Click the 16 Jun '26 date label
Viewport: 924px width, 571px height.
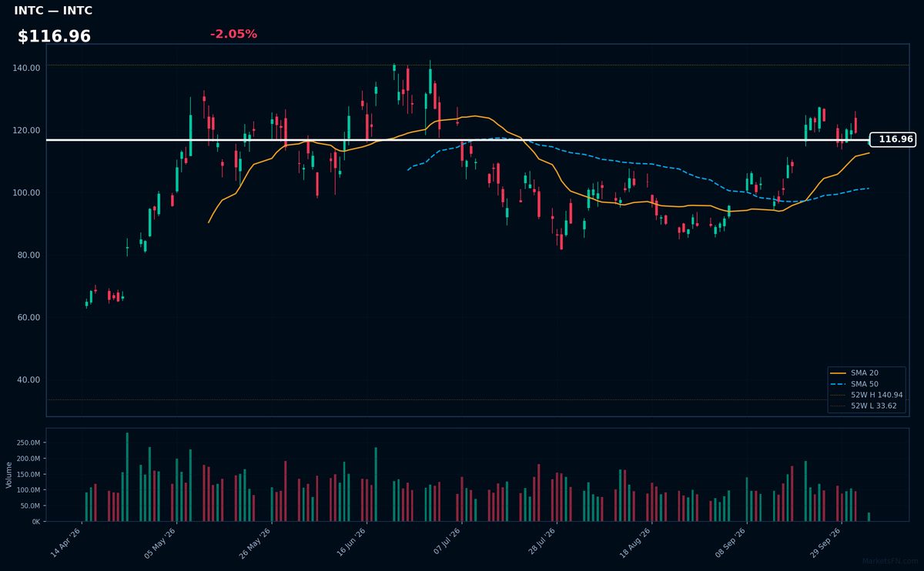point(350,543)
